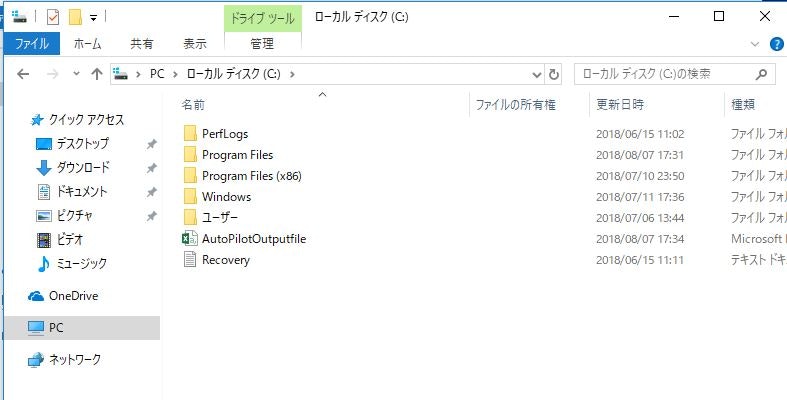Screen dimensions: 787x400
Task: Open the address bar history dropdown
Action: point(537,74)
